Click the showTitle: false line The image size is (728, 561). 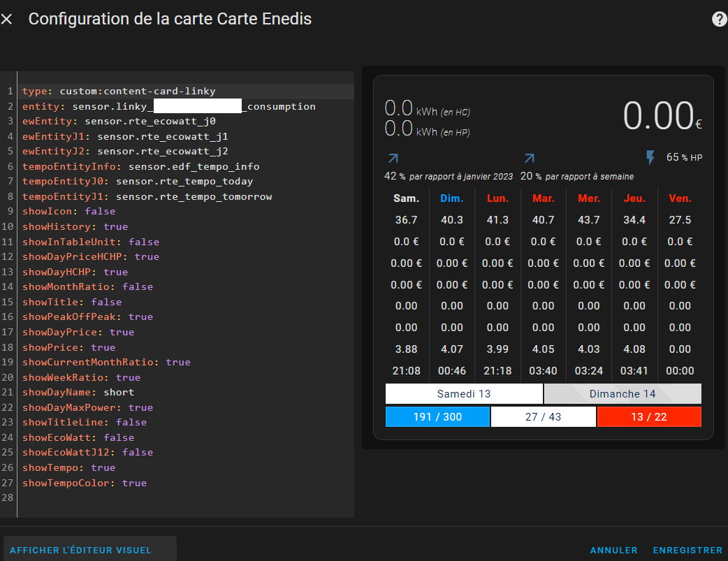pyautogui.click(x=72, y=302)
